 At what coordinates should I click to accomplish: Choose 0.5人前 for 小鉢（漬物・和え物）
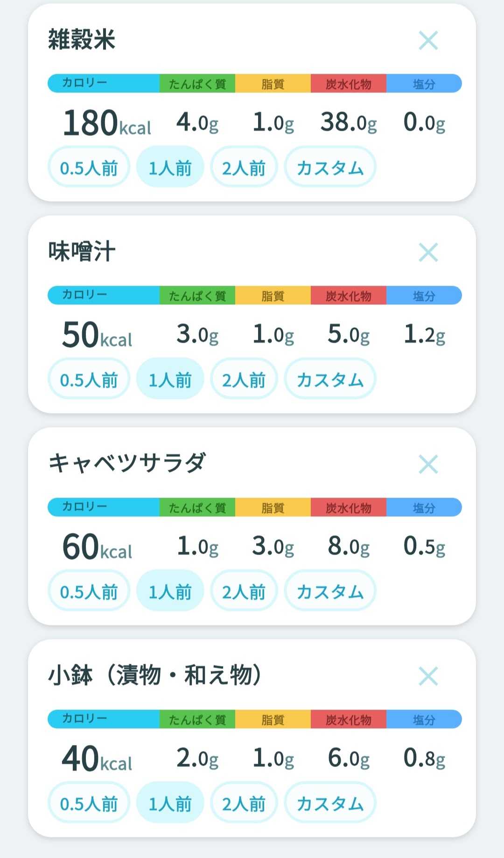pos(89,802)
